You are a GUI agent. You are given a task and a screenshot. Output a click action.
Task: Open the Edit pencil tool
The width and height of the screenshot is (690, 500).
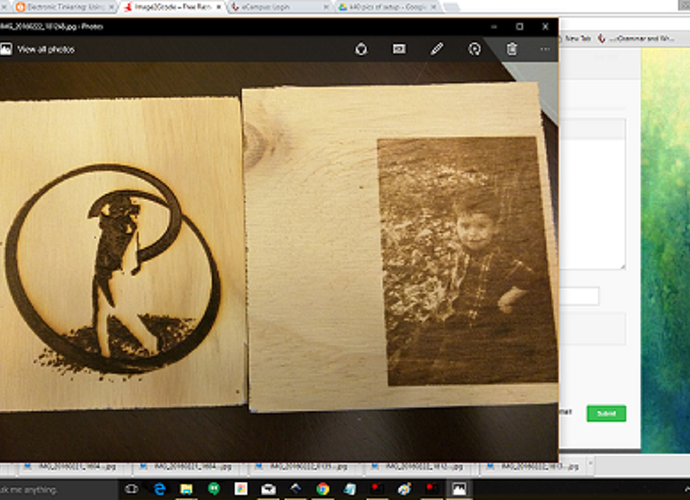[x=437, y=49]
